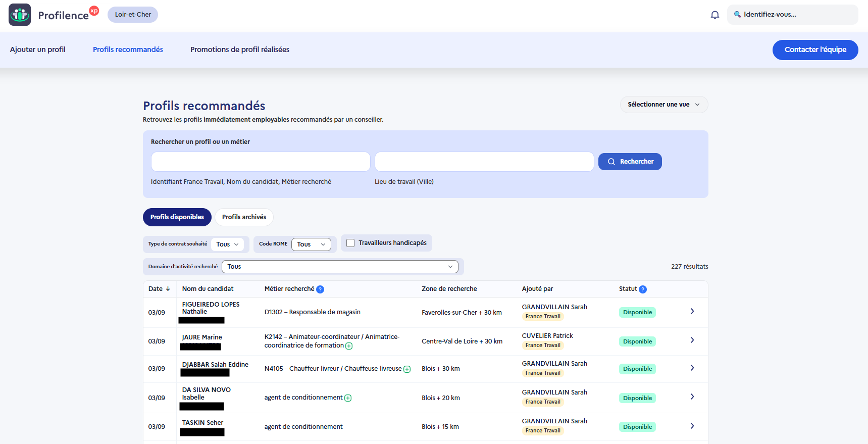The image size is (868, 444).
Task: Open the Sélectionner une vue dropdown
Action: (x=664, y=105)
